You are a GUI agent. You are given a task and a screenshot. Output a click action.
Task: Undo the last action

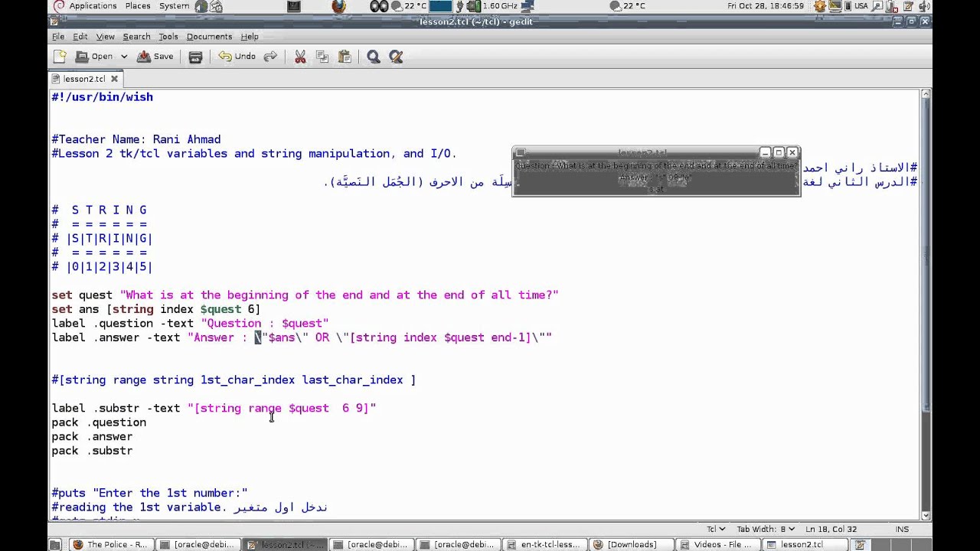point(237,57)
